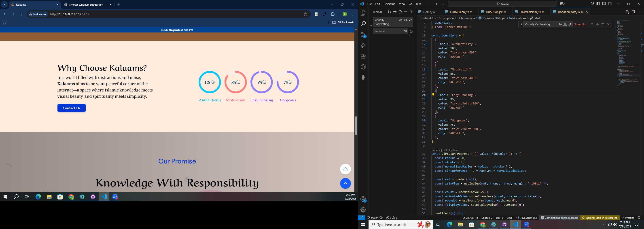Close the editor find widget

point(608,24)
